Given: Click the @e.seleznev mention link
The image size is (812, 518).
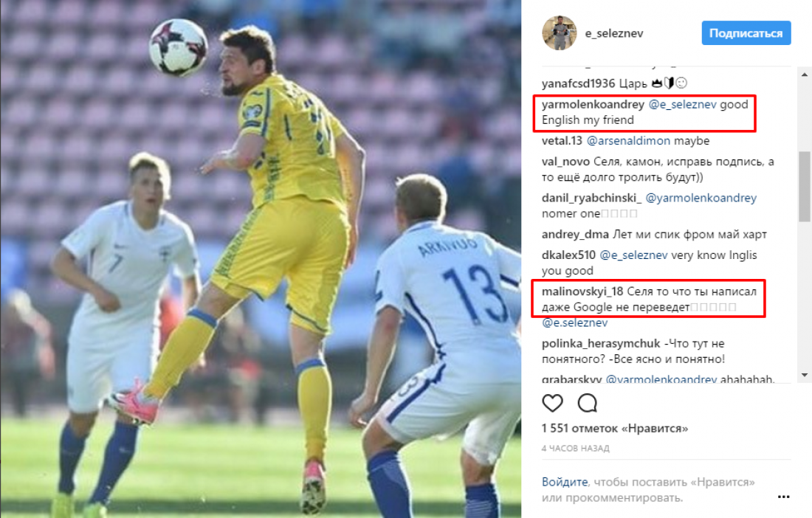Looking at the screenshot, I should pyautogui.click(x=574, y=322).
